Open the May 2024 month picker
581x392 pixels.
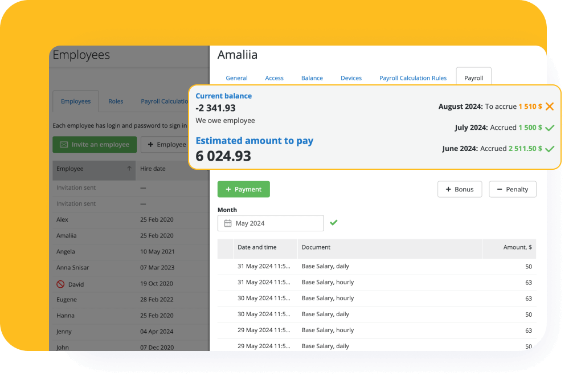click(271, 223)
